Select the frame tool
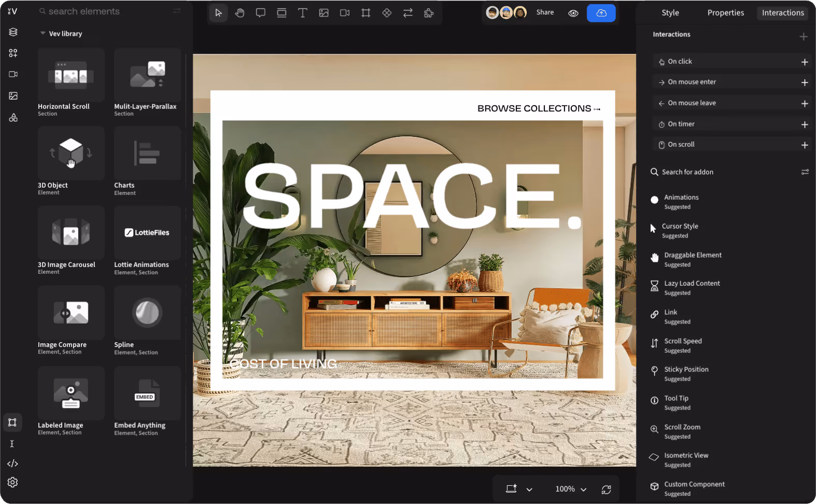Screen dimensions: 816x504 [366, 13]
